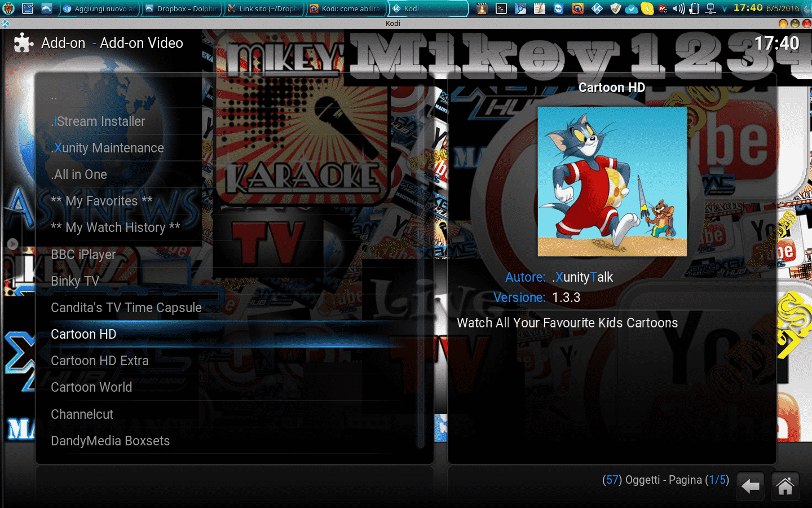The image size is (812, 508).
Task: Click the yellow banana tray icon
Action: click(x=647, y=8)
